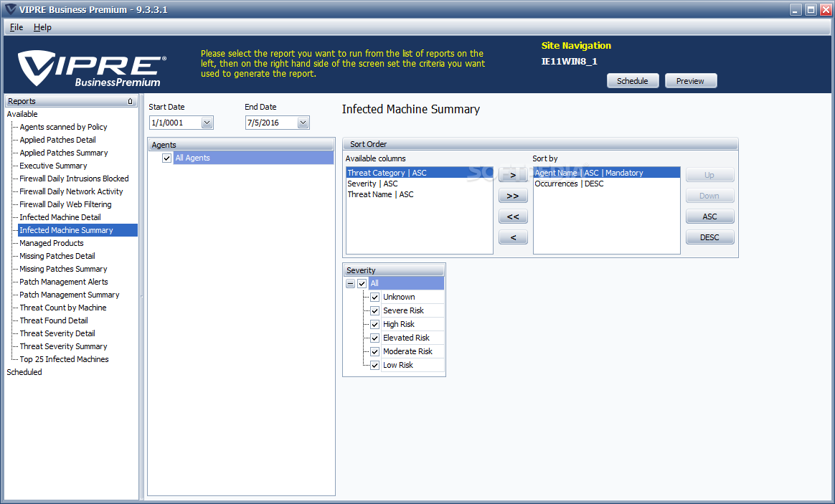Open the File menu
835x504 pixels.
[16, 27]
